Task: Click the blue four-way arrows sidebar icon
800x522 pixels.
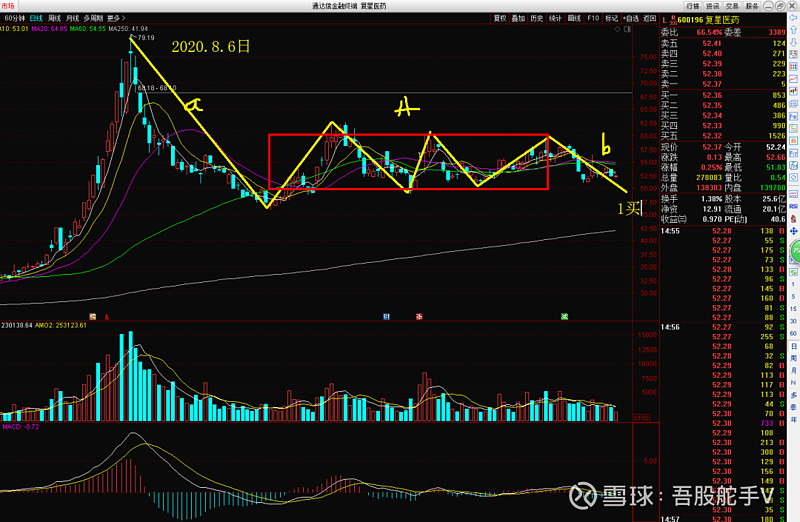Action: 793,231
